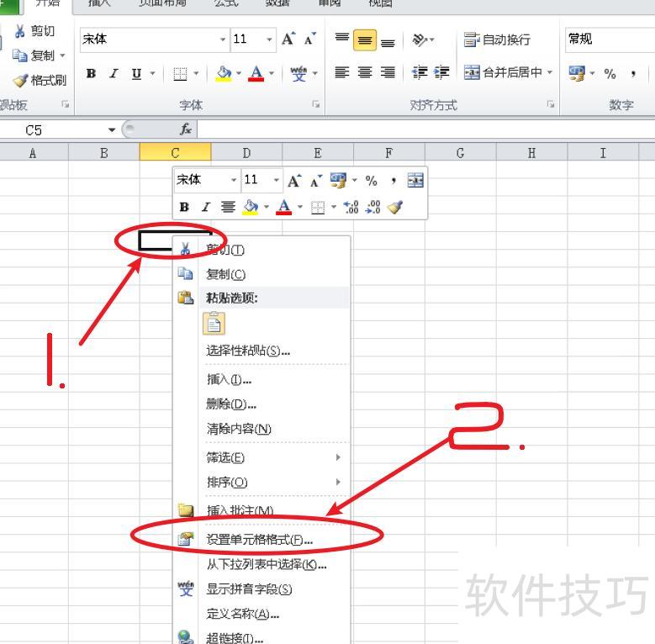Open the ribbon font name box (宋体)
This screenshot has width=655, height=644.
pyautogui.click(x=154, y=40)
